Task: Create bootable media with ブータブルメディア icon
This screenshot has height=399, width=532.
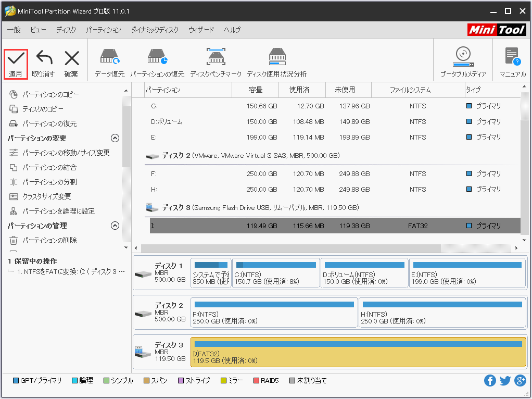Action: coord(463,60)
